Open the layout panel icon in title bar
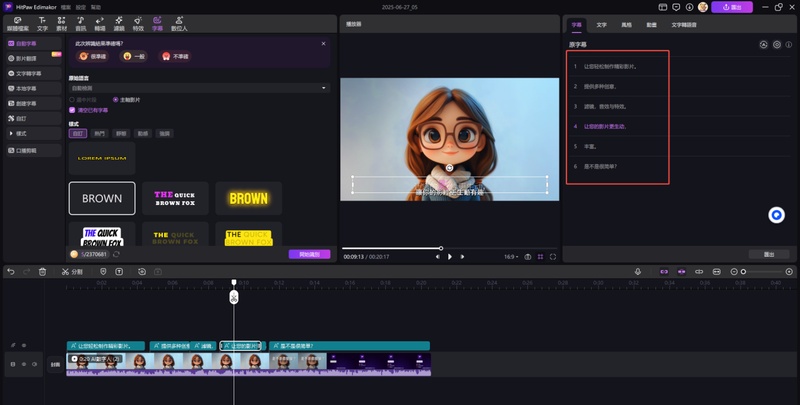This screenshot has height=405, width=800. 663,7
